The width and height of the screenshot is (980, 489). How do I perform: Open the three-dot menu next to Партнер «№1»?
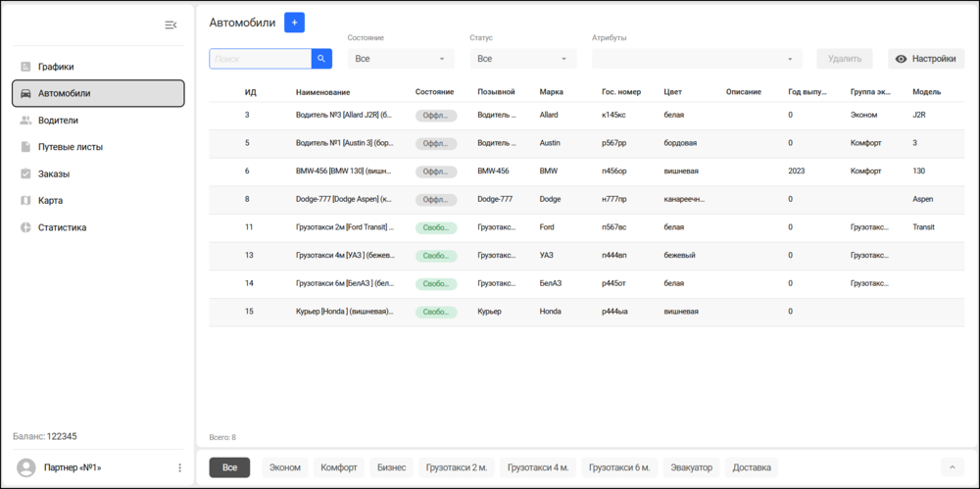coord(180,467)
